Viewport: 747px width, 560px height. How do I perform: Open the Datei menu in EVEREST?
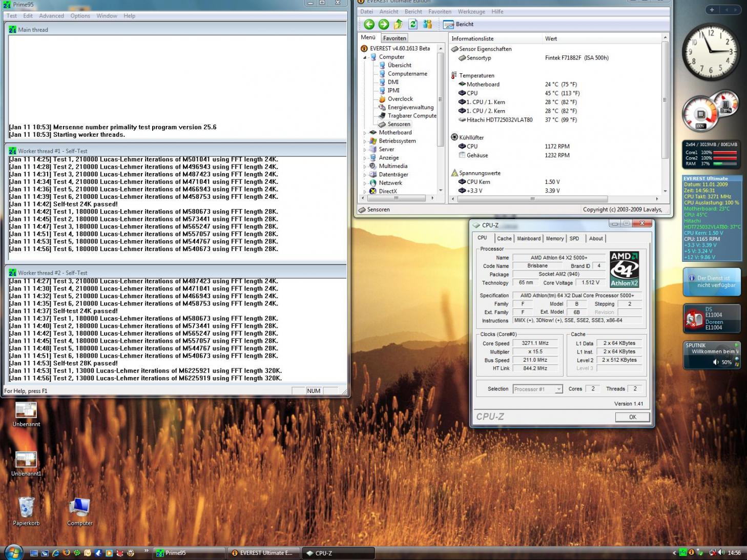[x=366, y=11]
